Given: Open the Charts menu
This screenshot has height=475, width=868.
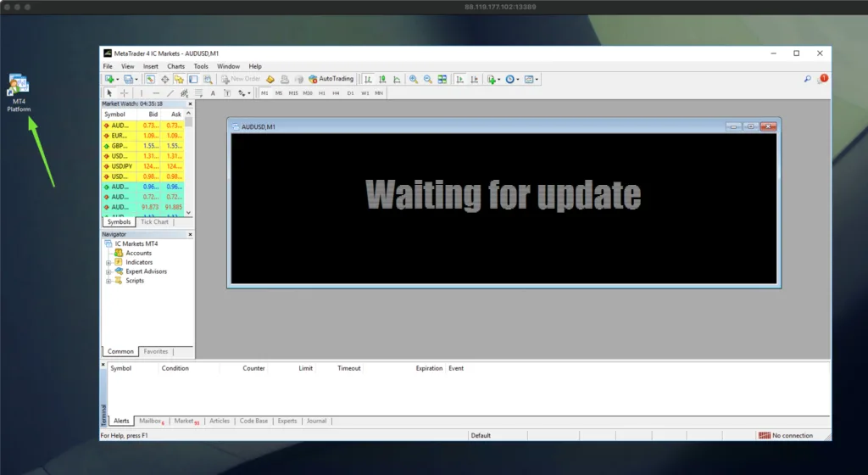Looking at the screenshot, I should [x=175, y=66].
